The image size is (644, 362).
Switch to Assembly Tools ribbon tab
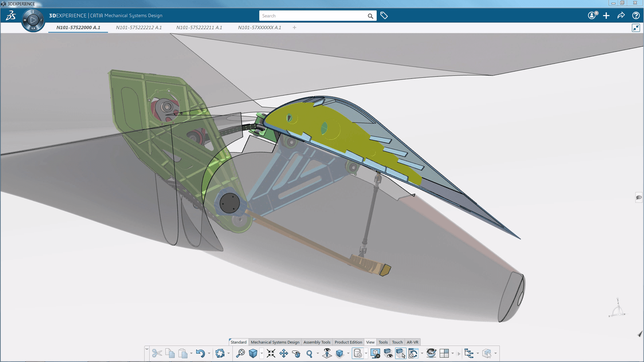(317, 342)
